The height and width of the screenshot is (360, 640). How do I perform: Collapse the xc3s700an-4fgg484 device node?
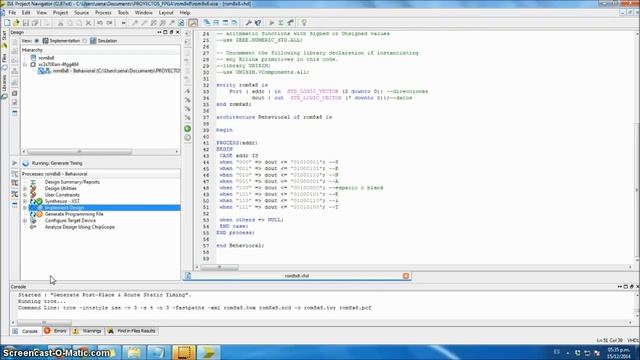point(25,64)
